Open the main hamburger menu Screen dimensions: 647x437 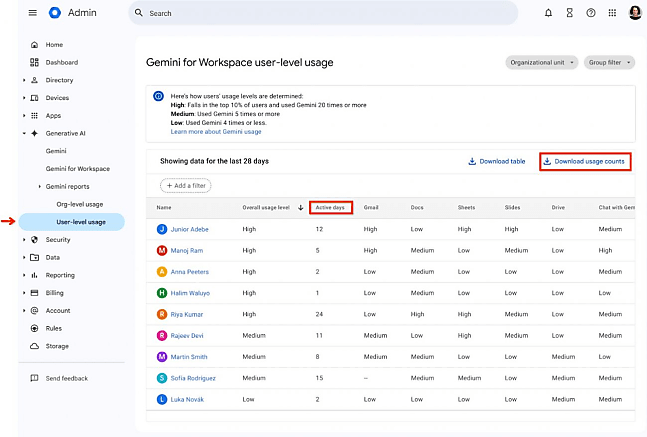[x=33, y=13]
